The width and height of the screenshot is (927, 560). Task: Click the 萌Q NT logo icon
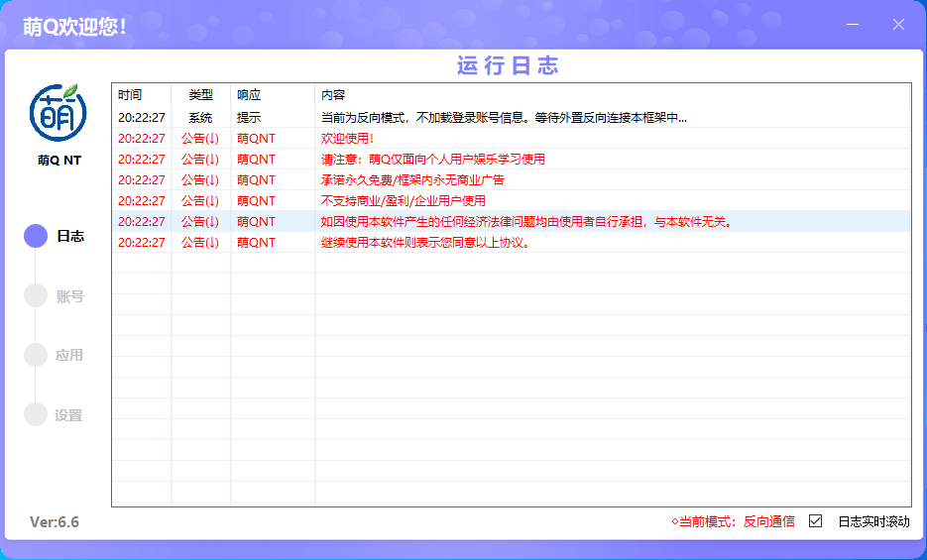coord(58,113)
